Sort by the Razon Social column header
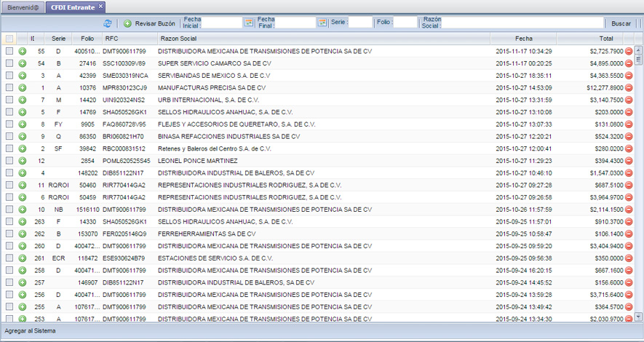The image size is (644, 342). (x=324, y=39)
